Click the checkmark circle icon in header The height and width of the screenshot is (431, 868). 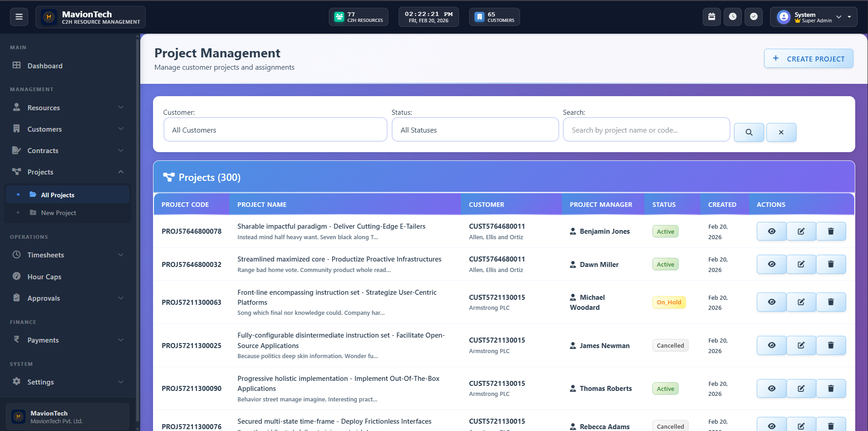[754, 17]
